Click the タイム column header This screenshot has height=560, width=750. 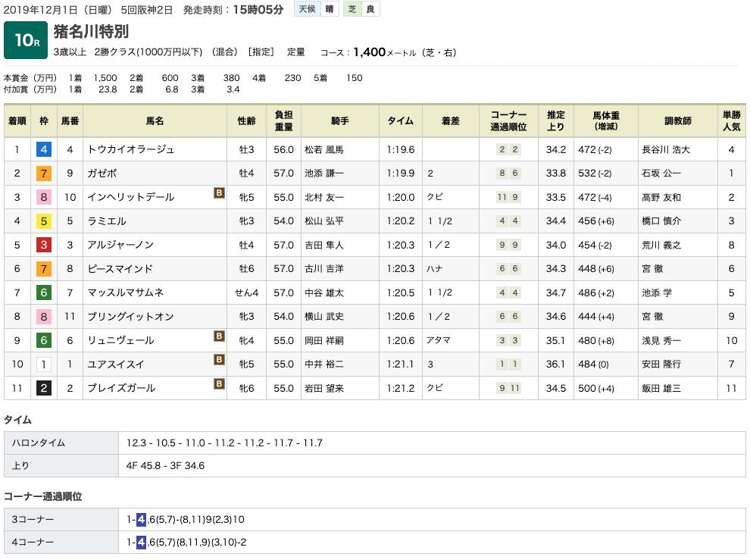pyautogui.click(x=400, y=121)
